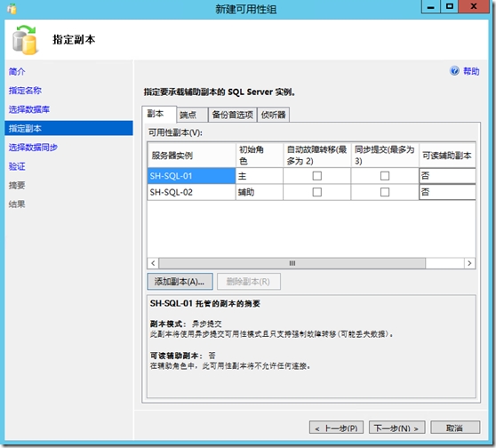The image size is (496, 448).
Task: Toggle automatic failover checkbox for SH-SQL-02
Action: [317, 192]
